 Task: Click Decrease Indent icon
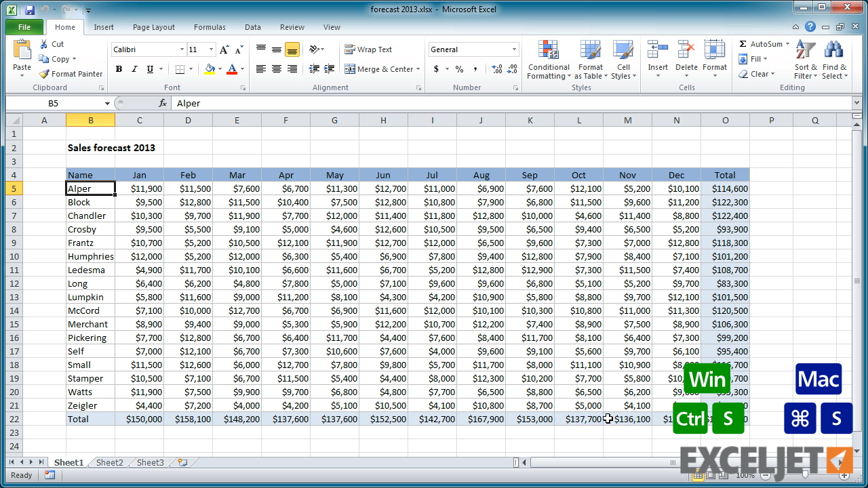pos(314,69)
